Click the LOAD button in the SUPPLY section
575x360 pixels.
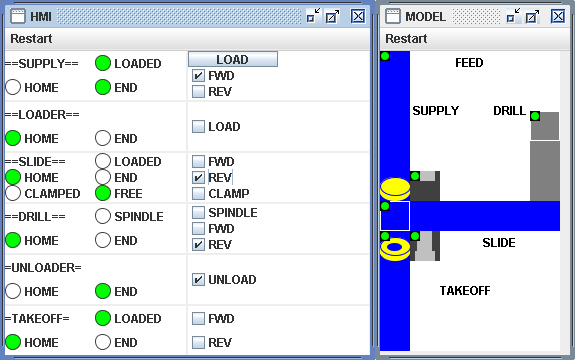[x=233, y=59]
